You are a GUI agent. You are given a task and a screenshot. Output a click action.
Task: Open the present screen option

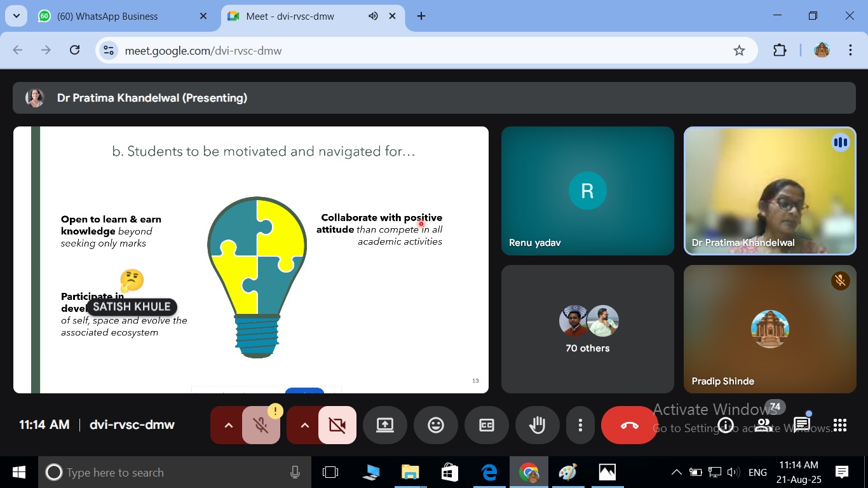pyautogui.click(x=385, y=425)
